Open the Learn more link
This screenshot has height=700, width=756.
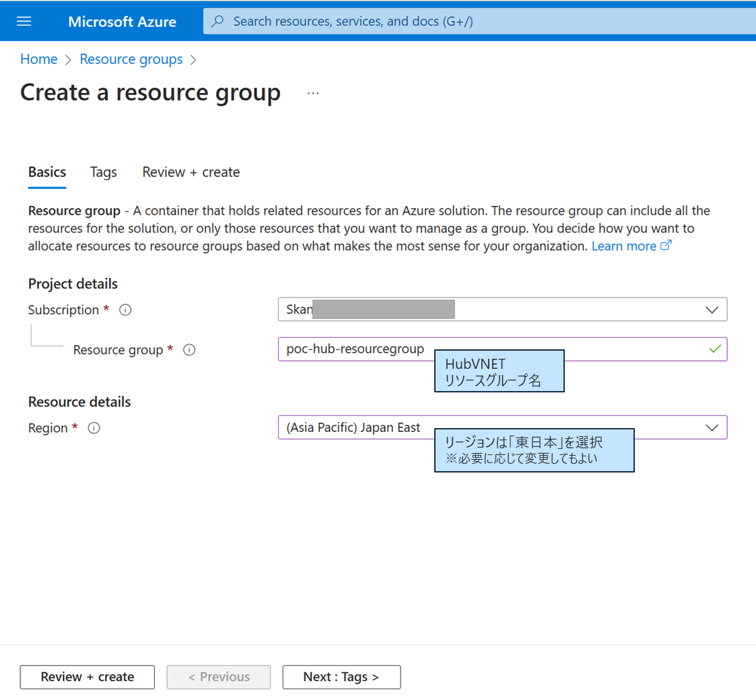click(x=624, y=246)
